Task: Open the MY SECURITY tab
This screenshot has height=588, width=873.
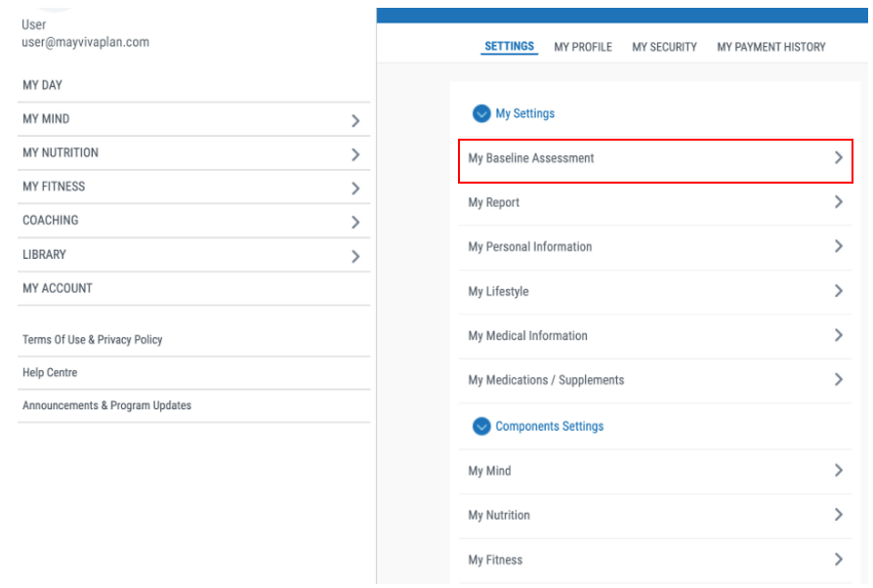Action: coord(664,47)
